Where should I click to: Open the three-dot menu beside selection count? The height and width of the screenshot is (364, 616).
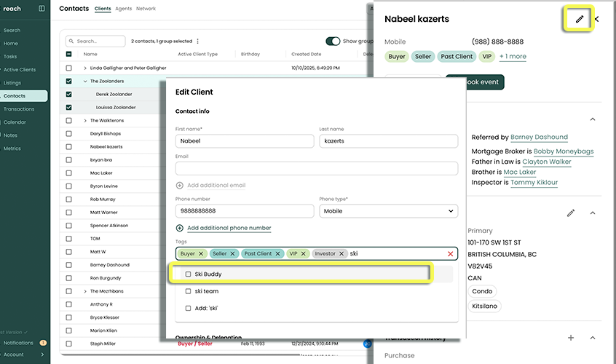pos(199,41)
